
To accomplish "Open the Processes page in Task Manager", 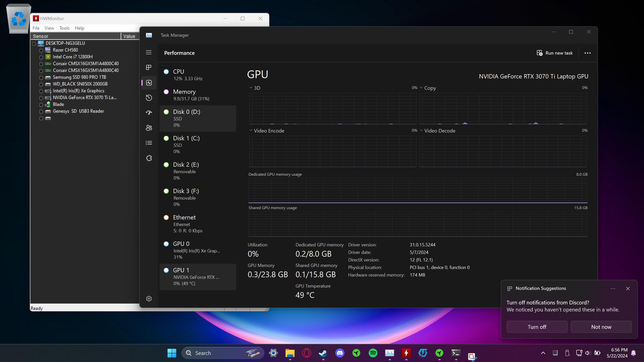I will (149, 67).
